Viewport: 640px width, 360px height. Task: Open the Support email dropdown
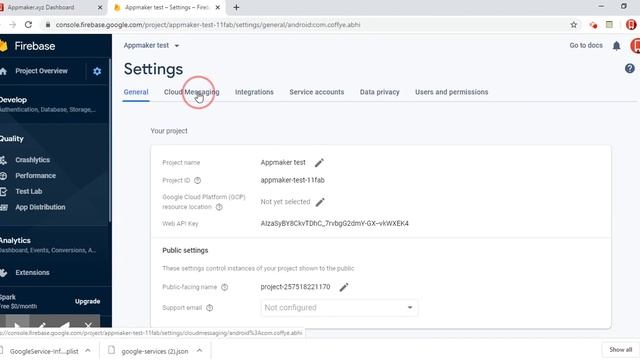[339, 308]
